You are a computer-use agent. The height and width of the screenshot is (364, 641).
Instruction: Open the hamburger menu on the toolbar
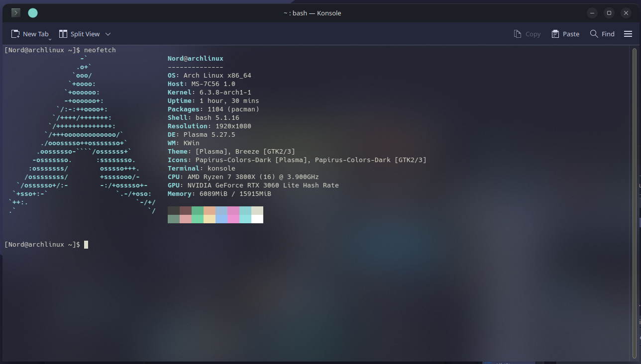[628, 33]
